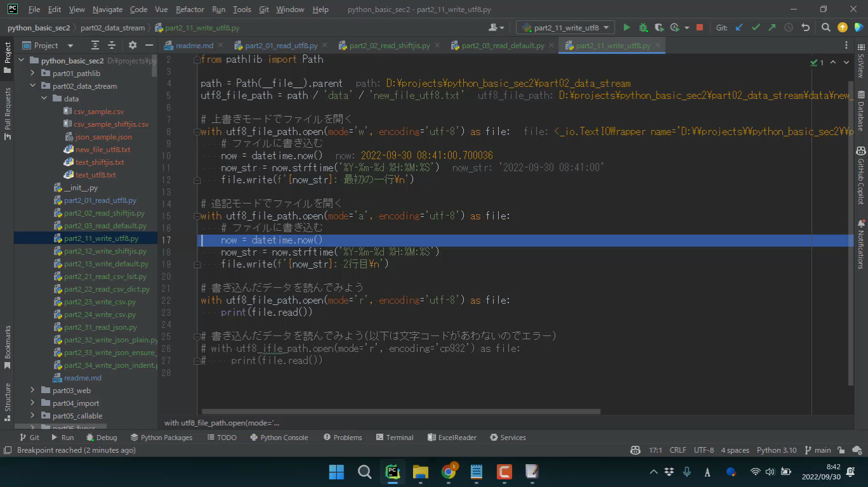Collapse all in Project tree
This screenshot has height=487, width=868.
click(112, 46)
